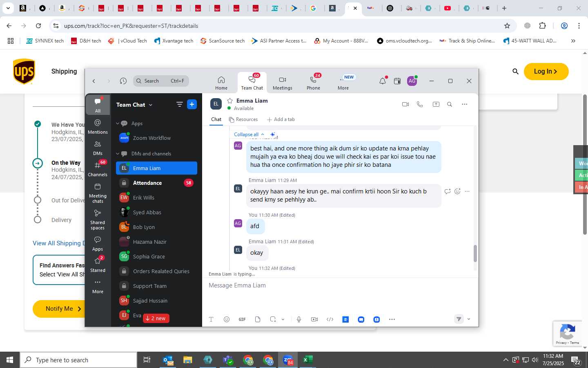Open DMs in the Zoom sidebar
This screenshot has height=368, width=588.
(x=98, y=148)
